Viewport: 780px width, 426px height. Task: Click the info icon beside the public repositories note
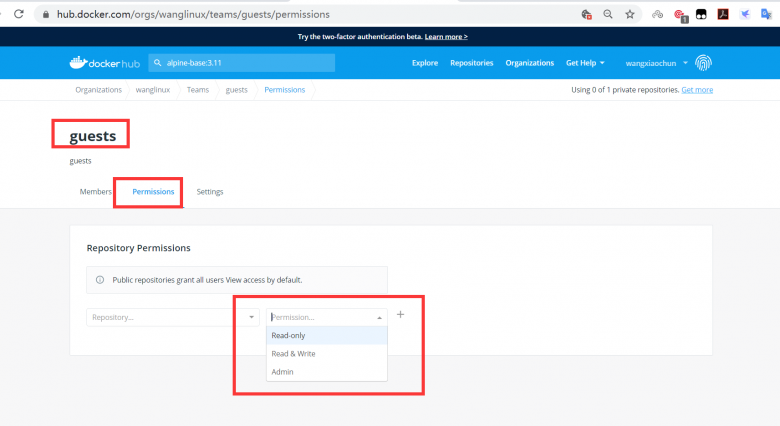tap(100, 280)
